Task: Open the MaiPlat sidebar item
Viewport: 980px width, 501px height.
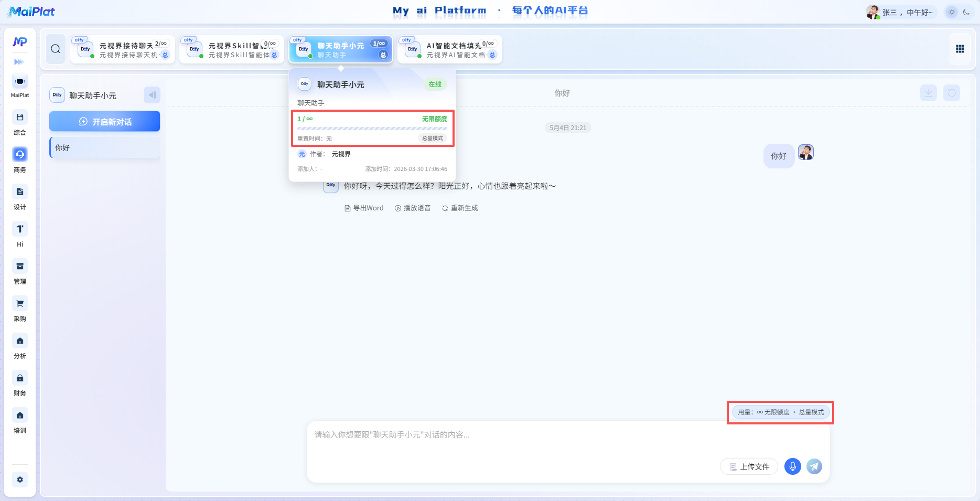Action: tap(20, 87)
